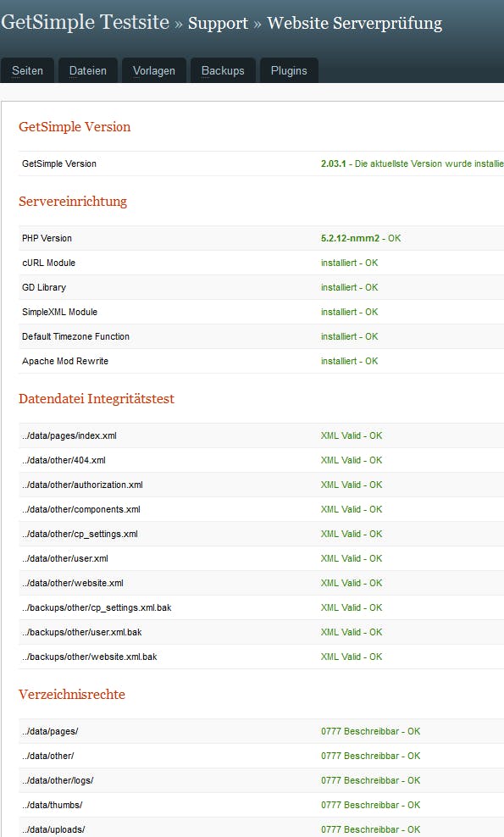The height and width of the screenshot is (837, 504).
Task: Open the Plugins tab
Action: point(289,70)
